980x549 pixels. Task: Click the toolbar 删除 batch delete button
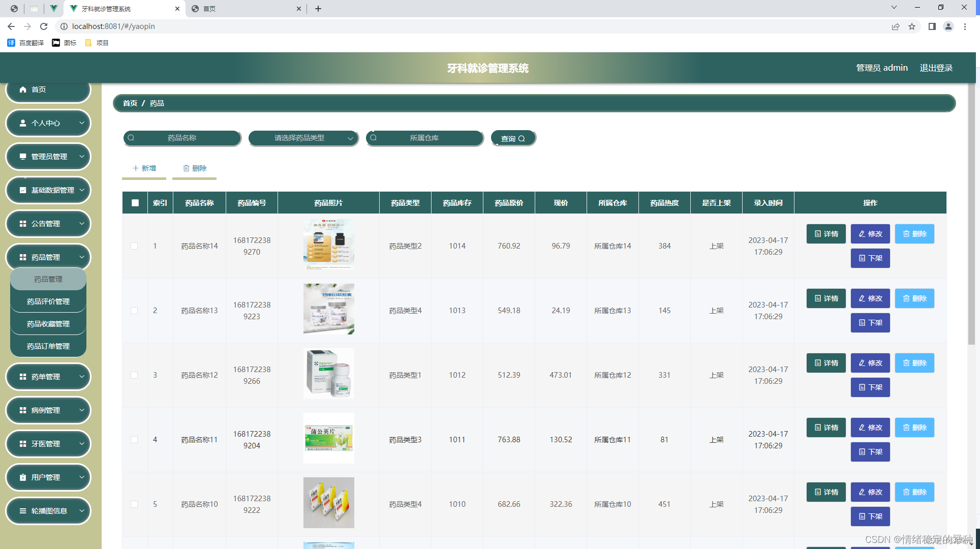point(194,168)
